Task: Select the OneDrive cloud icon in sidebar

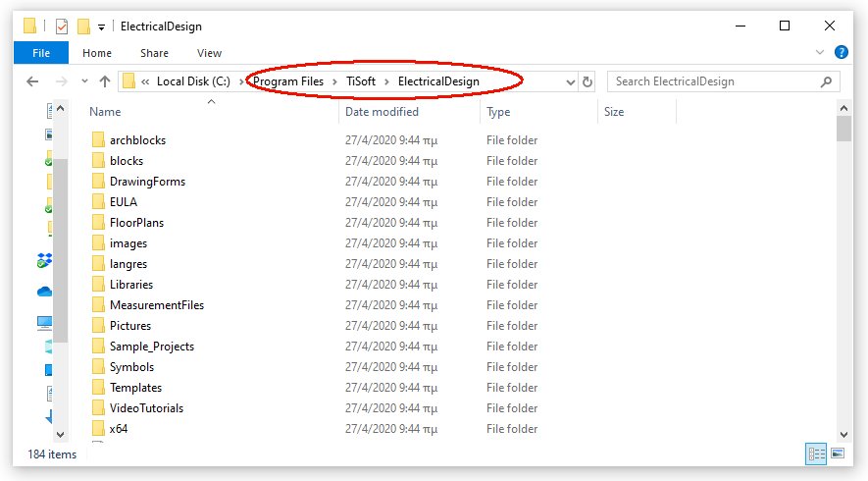Action: (45, 292)
